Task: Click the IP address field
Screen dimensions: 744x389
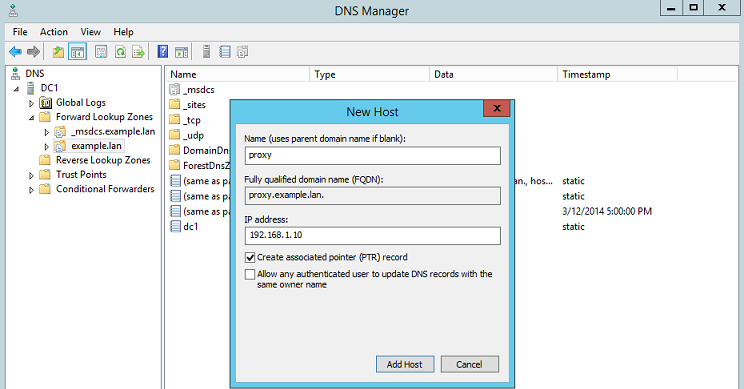Action: (372, 235)
